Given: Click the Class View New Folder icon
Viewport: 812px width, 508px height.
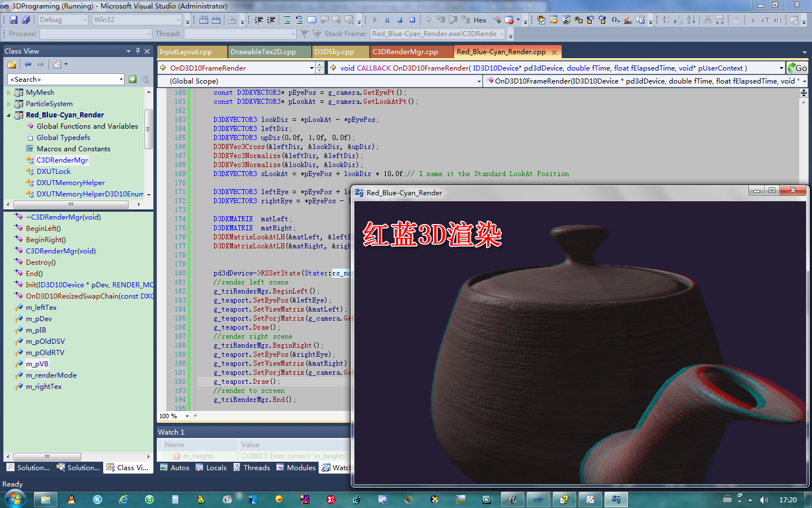Looking at the screenshot, I should pos(12,64).
